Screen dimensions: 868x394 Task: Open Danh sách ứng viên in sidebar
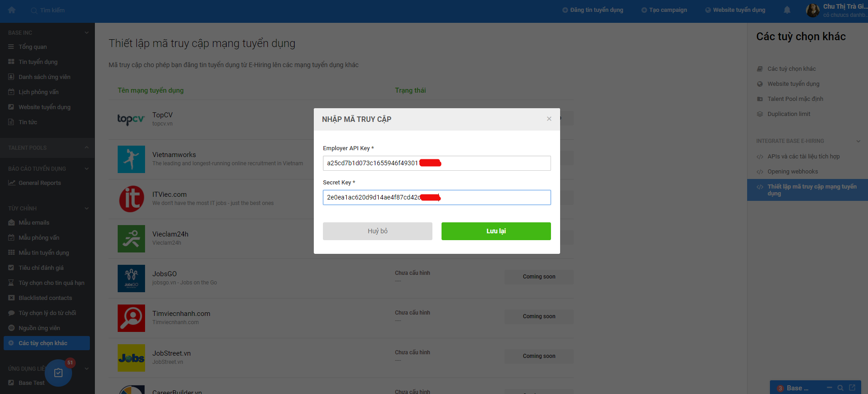click(45, 77)
